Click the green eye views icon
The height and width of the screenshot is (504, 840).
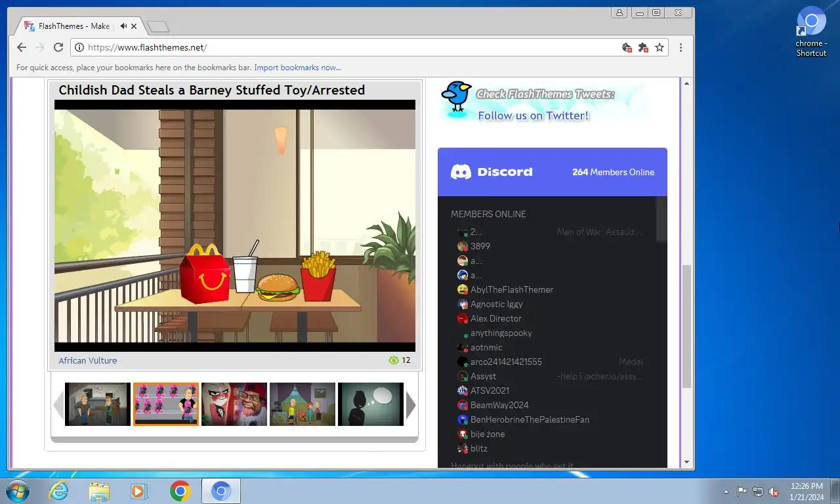point(394,360)
